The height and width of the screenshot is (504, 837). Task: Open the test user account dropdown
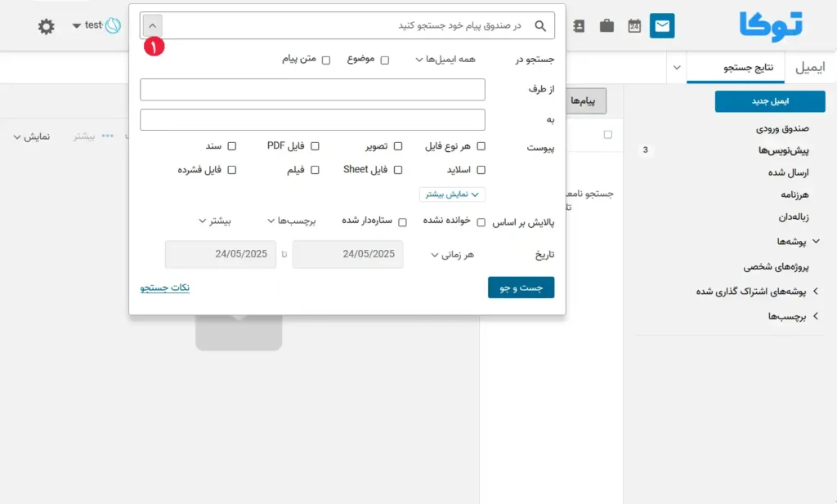coord(87,25)
